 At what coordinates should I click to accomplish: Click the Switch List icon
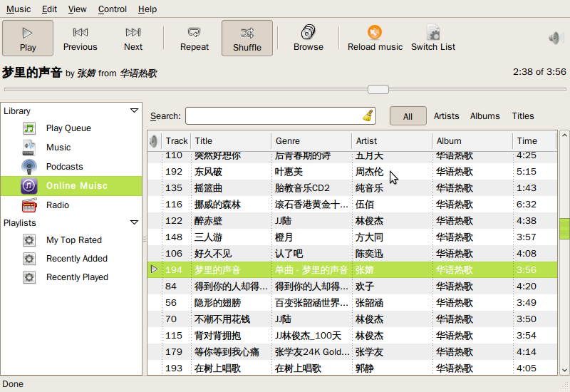tap(433, 32)
